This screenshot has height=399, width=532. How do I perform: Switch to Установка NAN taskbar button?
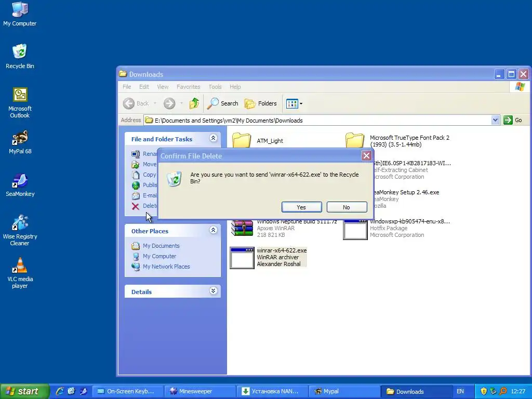[x=272, y=391]
